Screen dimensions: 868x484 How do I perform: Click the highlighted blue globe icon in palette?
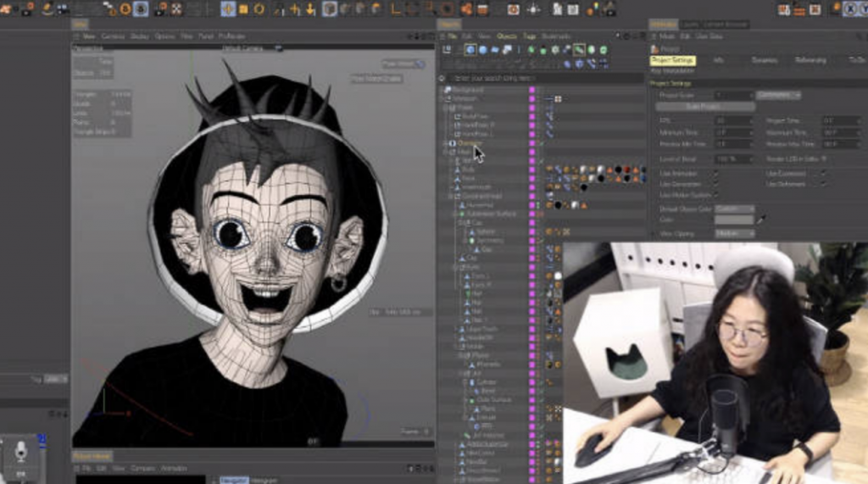click(x=470, y=50)
